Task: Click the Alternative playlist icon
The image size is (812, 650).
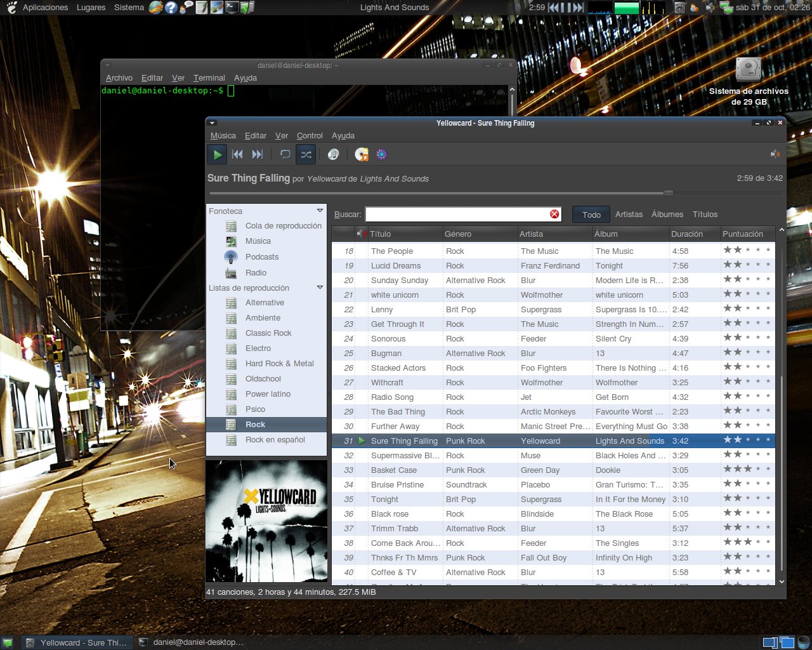Action: 231,303
